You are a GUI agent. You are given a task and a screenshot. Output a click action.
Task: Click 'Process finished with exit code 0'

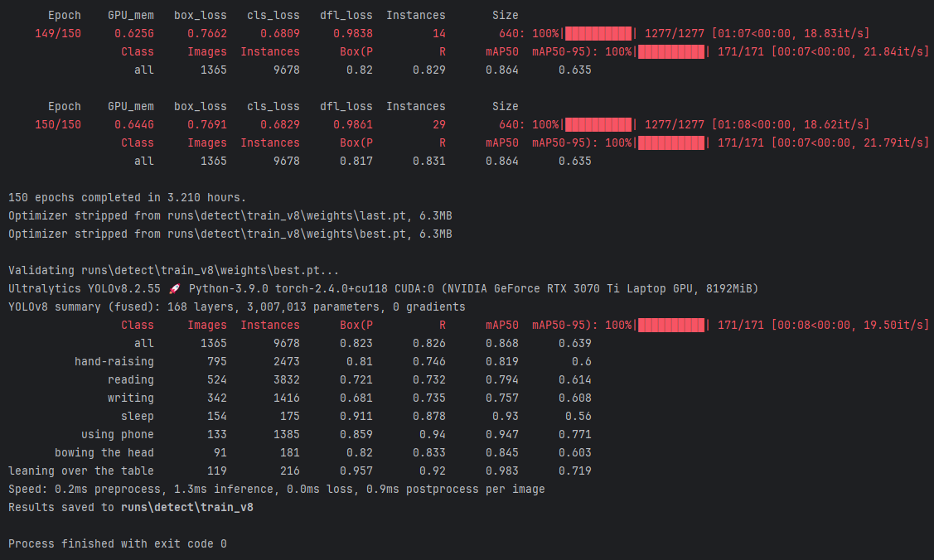[x=118, y=544]
